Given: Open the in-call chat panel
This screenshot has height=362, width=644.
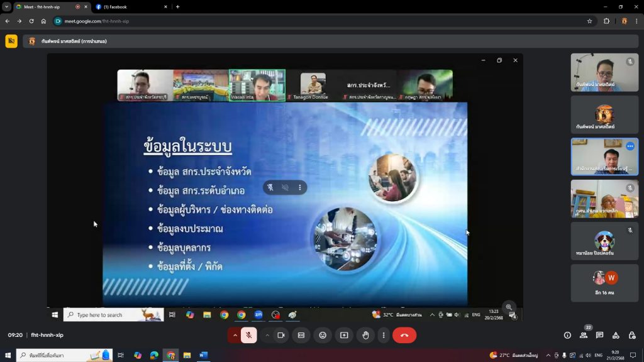Looking at the screenshot, I should pyautogui.click(x=600, y=336).
